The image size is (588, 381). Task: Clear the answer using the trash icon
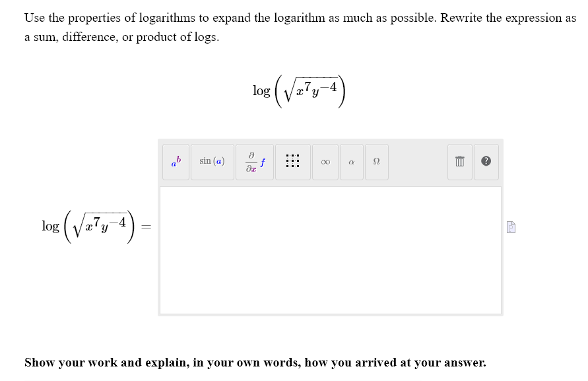pos(459,161)
